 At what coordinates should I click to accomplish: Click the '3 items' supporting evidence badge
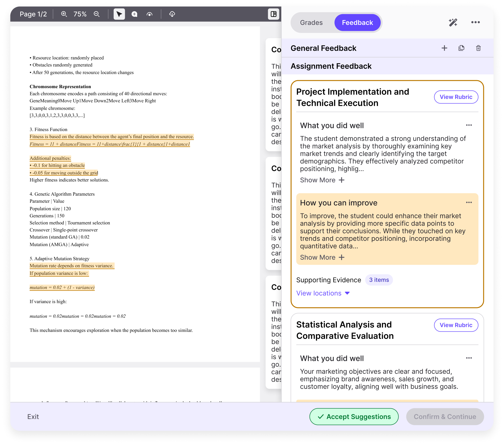tap(379, 280)
